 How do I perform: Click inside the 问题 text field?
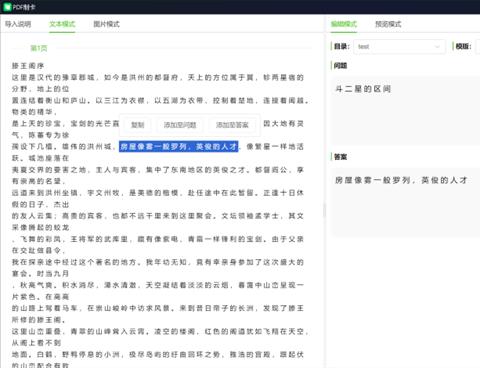pyautogui.click(x=405, y=111)
